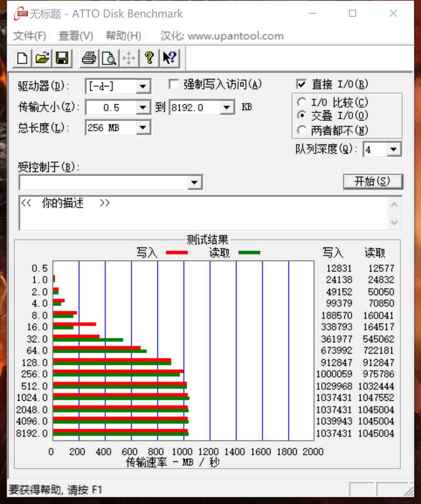
Task: Open the 总长度 total length dropdown
Action: click(143, 128)
